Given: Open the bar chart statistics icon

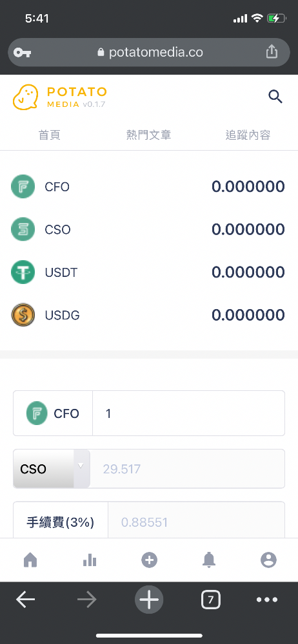Looking at the screenshot, I should [90, 560].
